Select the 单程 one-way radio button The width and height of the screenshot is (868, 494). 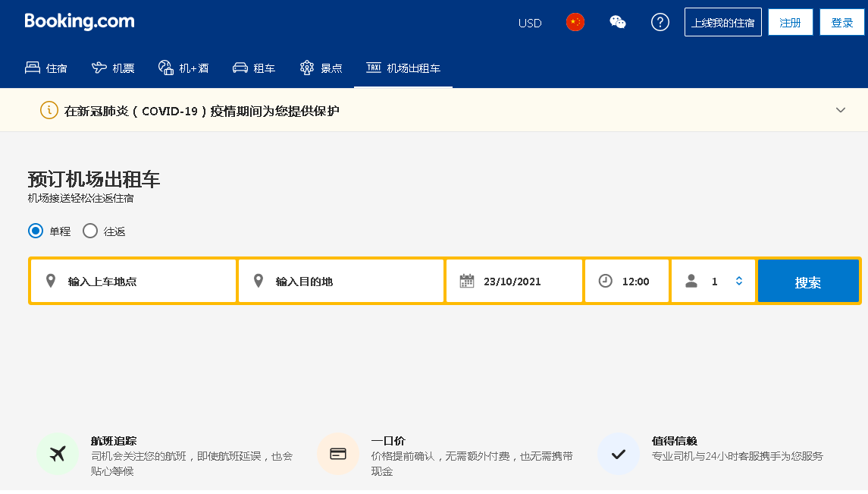point(36,231)
